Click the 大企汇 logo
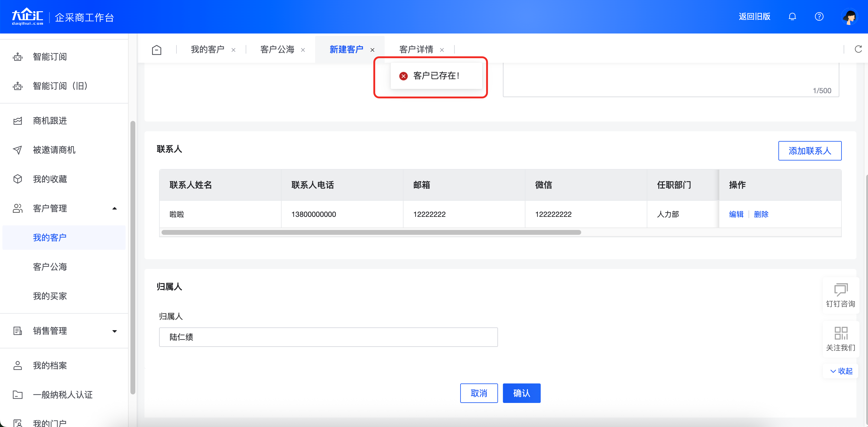868x427 pixels. [27, 16]
